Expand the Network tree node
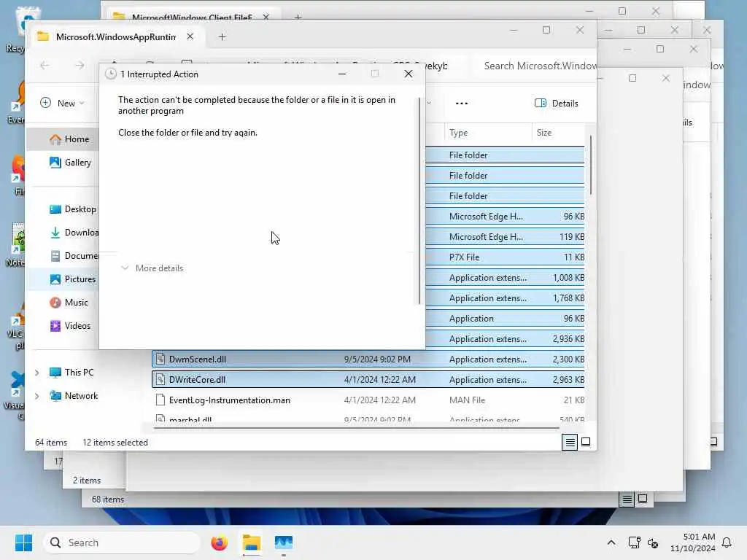This screenshot has height=560, width=747. point(37,396)
